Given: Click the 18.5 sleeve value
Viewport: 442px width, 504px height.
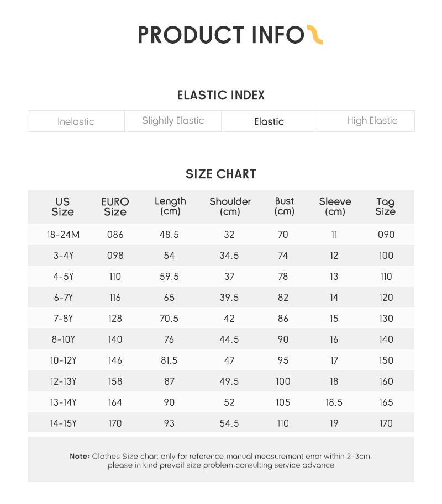Looking at the screenshot, I should point(334,402).
